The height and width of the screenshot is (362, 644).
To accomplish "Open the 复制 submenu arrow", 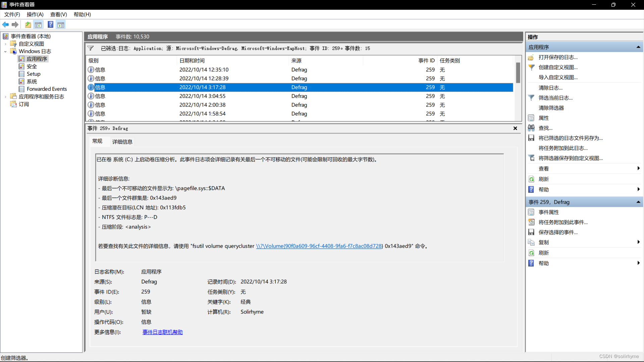I will pos(638,242).
